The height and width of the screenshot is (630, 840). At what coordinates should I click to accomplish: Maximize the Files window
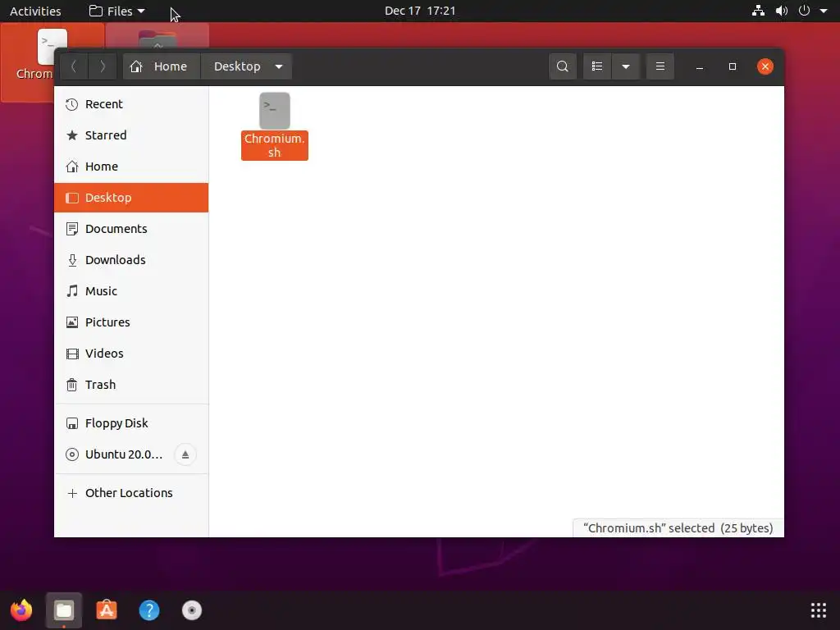[x=733, y=66]
